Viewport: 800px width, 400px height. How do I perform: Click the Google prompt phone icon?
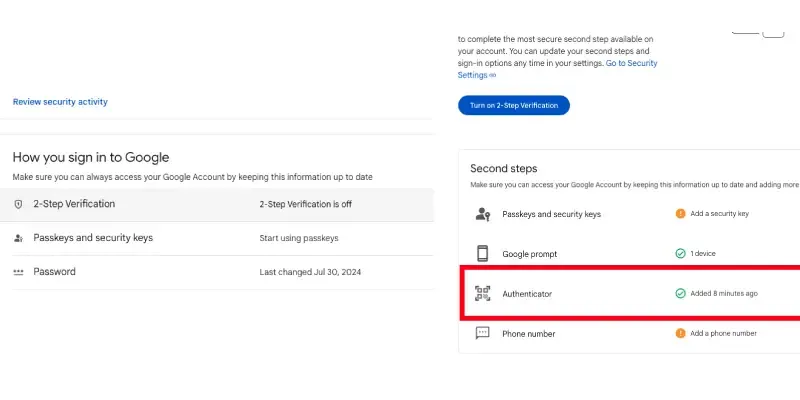482,253
